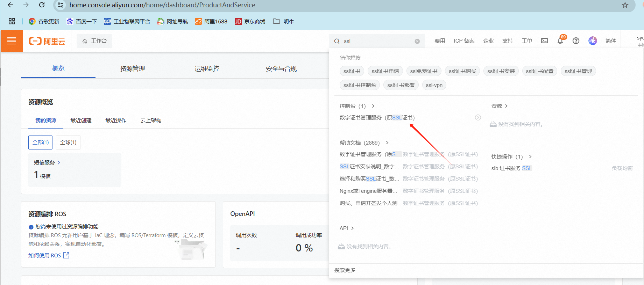The width and height of the screenshot is (644, 285).
Task: Pick the ssl证书 suggestion chip
Action: tap(352, 71)
